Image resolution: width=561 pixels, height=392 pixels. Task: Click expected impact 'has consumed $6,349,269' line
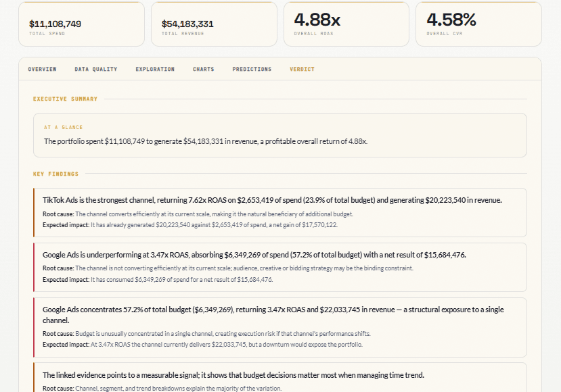(158, 279)
